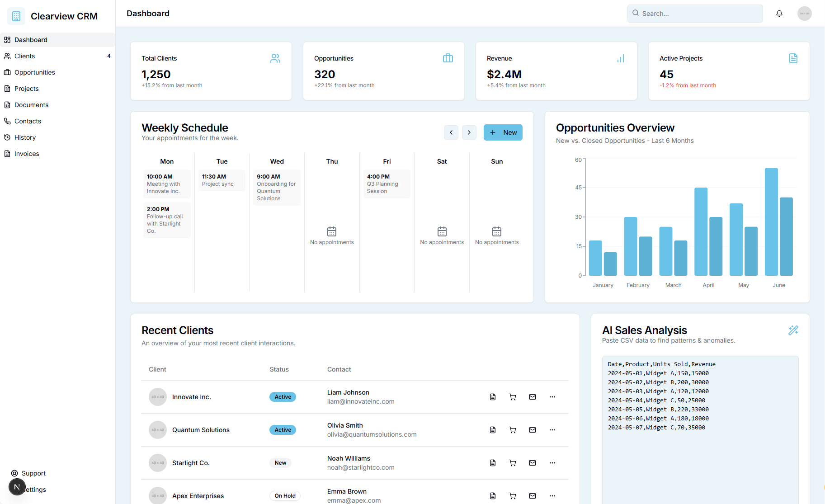Open the Projects section

tap(26, 88)
